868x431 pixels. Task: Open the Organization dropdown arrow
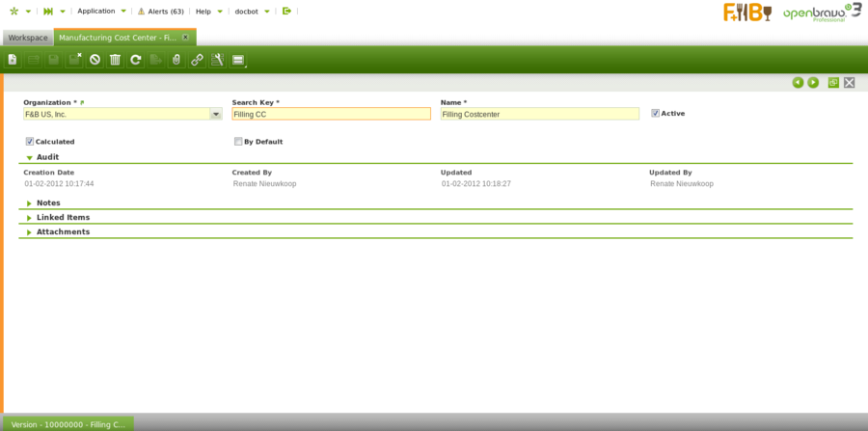(x=216, y=114)
